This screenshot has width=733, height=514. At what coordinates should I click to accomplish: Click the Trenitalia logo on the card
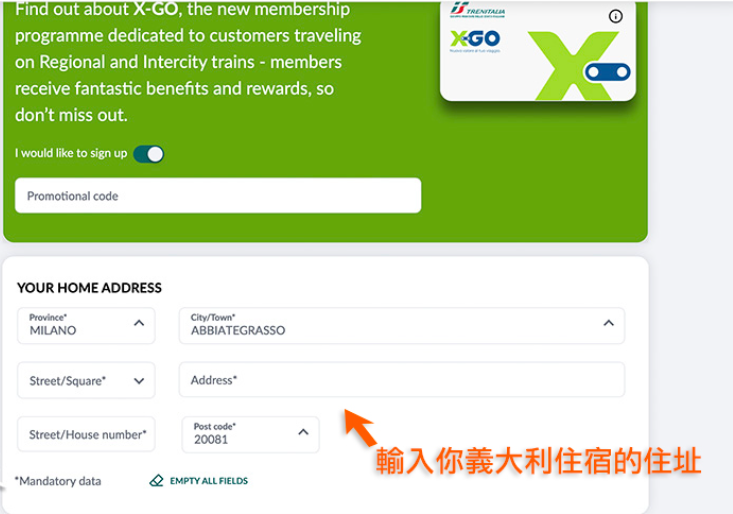point(477,10)
